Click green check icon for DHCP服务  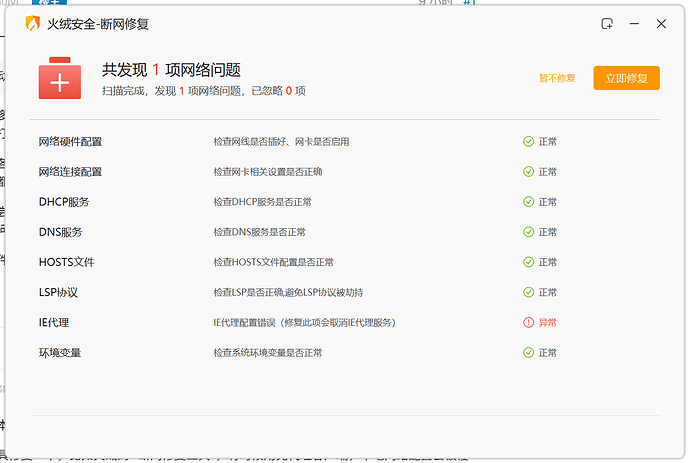click(529, 202)
